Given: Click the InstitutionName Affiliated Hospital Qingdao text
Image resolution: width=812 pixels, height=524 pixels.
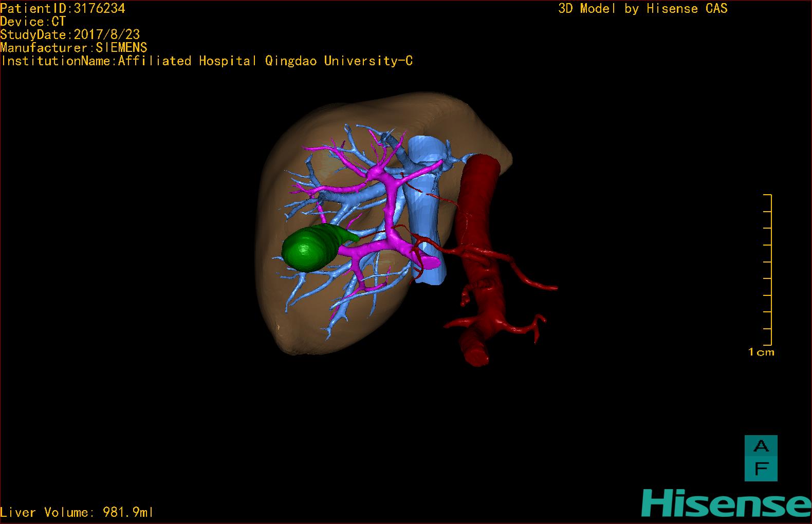Looking at the screenshot, I should [207, 61].
